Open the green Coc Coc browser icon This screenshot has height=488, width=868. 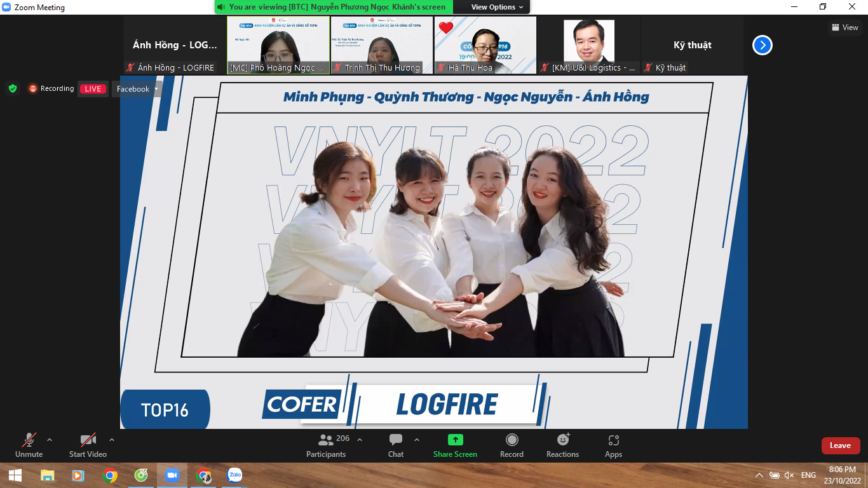point(141,475)
